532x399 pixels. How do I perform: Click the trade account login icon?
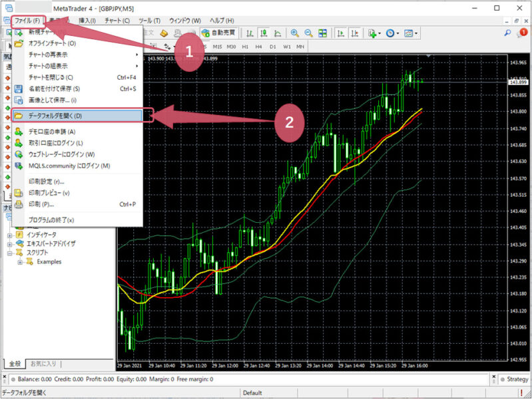tap(19, 143)
